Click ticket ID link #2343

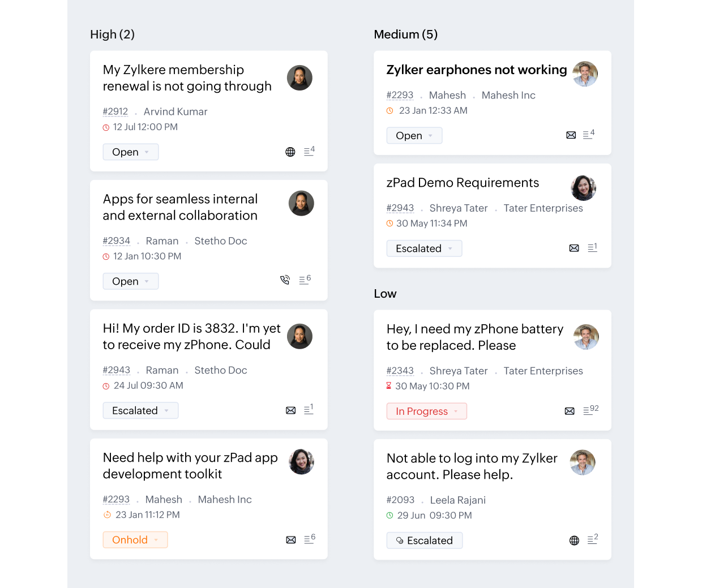tap(400, 371)
